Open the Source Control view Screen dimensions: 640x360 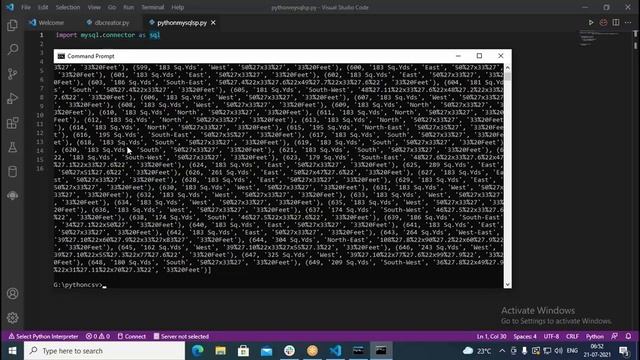pyautogui.click(x=12, y=74)
